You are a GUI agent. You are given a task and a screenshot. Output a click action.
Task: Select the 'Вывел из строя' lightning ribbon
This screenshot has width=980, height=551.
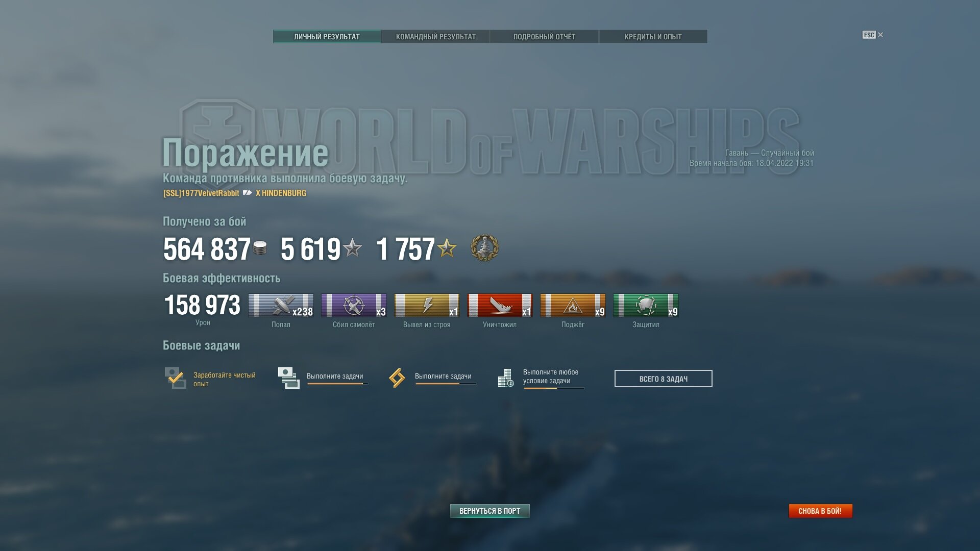tap(427, 305)
